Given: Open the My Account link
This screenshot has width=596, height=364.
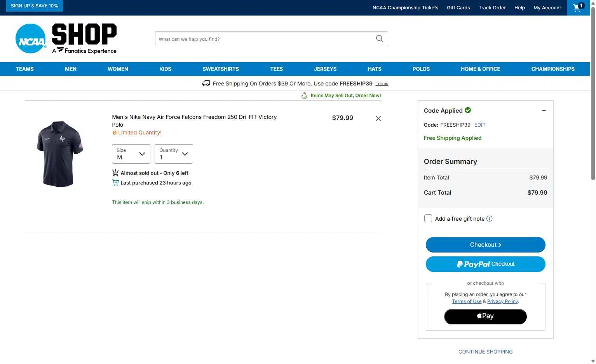Looking at the screenshot, I should click(547, 7).
